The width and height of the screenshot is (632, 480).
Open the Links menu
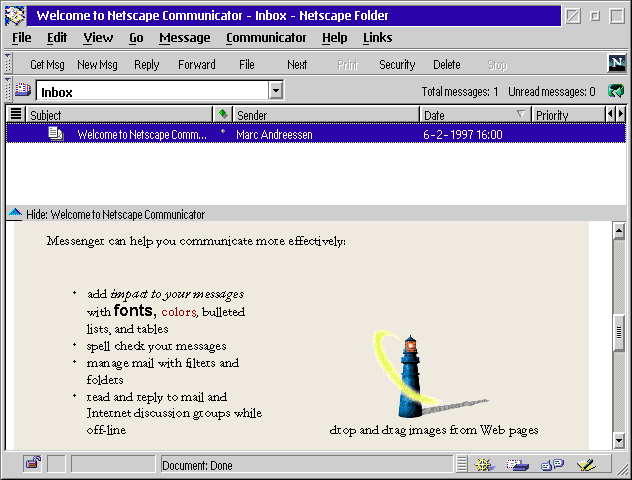click(377, 38)
